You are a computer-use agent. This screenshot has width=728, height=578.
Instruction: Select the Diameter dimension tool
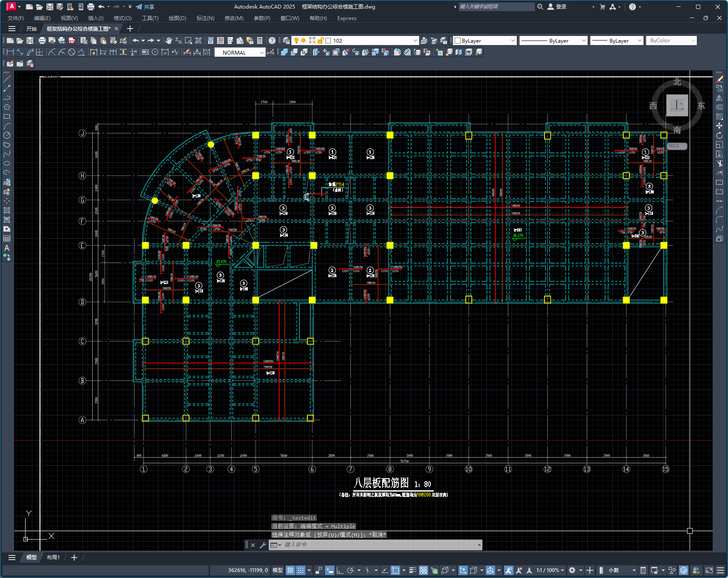[72, 52]
